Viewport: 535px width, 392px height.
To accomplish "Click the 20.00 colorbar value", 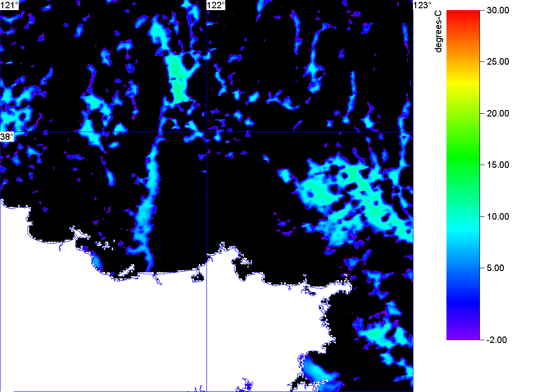I will (498, 114).
